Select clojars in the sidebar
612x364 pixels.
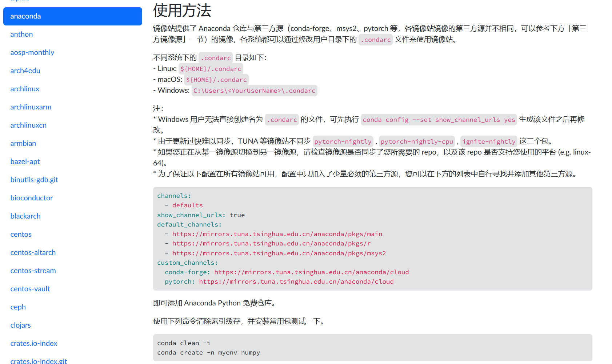pyautogui.click(x=20, y=325)
